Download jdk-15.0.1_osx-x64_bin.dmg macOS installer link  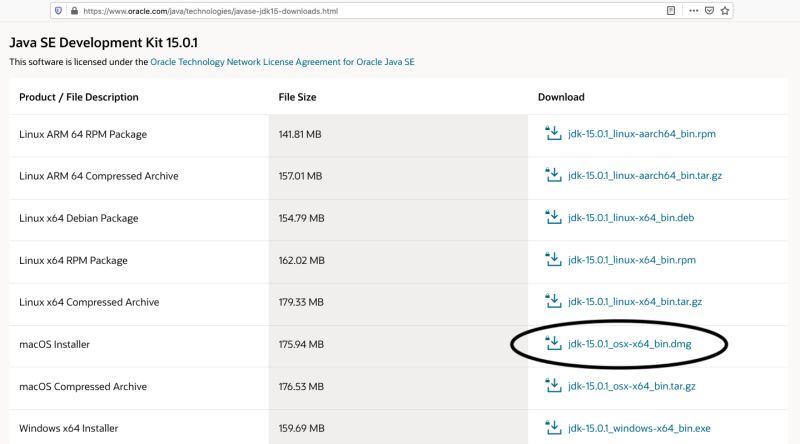pos(630,344)
